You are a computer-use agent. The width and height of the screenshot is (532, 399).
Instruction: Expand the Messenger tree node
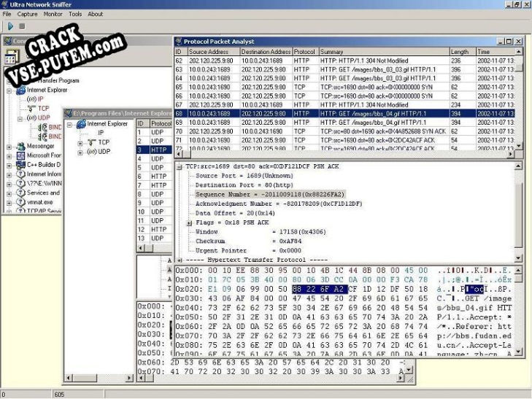(9, 147)
